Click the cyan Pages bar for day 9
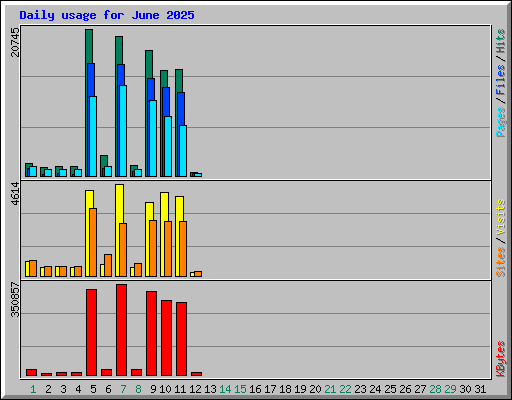 [x=153, y=138]
